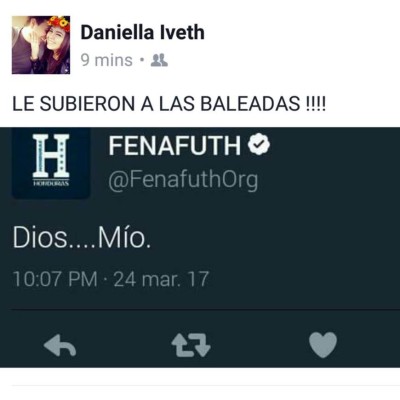Click the 10:07 PM tweet timestamp
The height and width of the screenshot is (400, 400).
pos(55,279)
